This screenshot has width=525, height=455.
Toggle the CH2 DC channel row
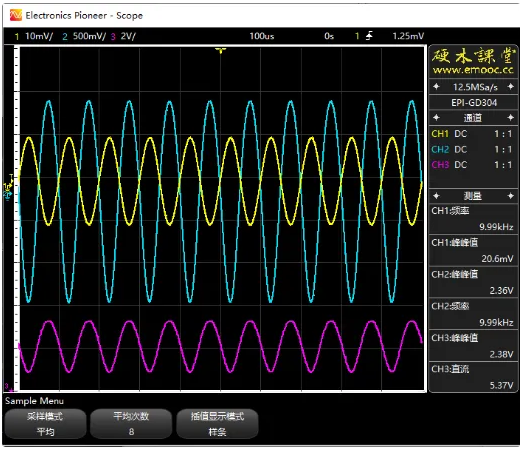(x=472, y=149)
